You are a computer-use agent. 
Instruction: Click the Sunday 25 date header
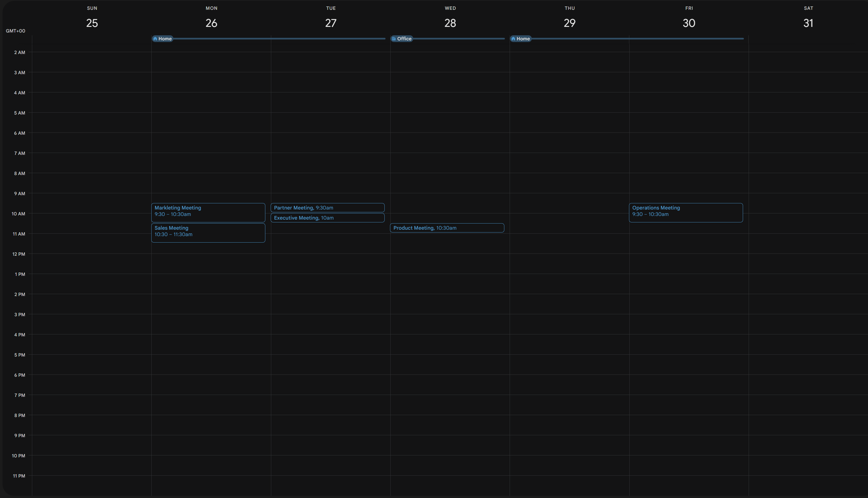coord(92,23)
